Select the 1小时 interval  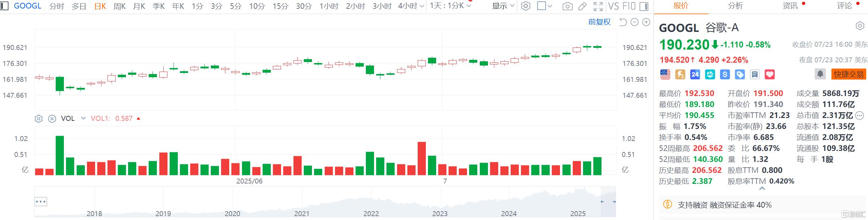point(329,6)
